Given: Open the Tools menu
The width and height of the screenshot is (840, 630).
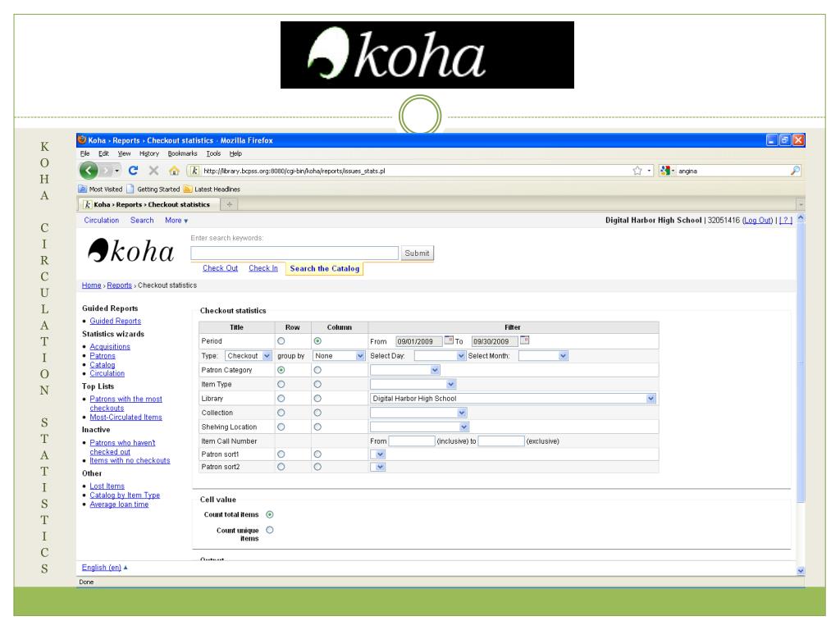Looking at the screenshot, I should pos(214,153).
